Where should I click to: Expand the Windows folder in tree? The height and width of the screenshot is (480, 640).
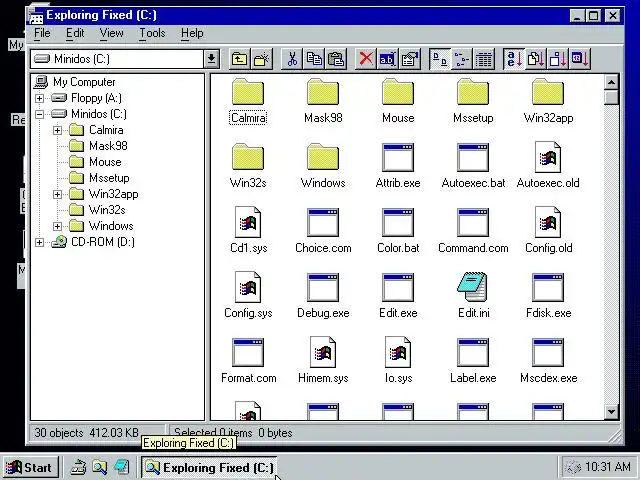point(58,226)
